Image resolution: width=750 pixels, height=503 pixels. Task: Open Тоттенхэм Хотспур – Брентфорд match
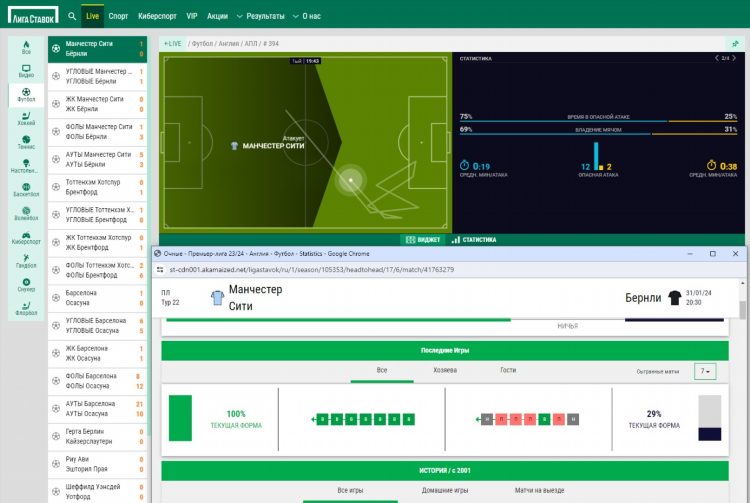pyautogui.click(x=98, y=187)
